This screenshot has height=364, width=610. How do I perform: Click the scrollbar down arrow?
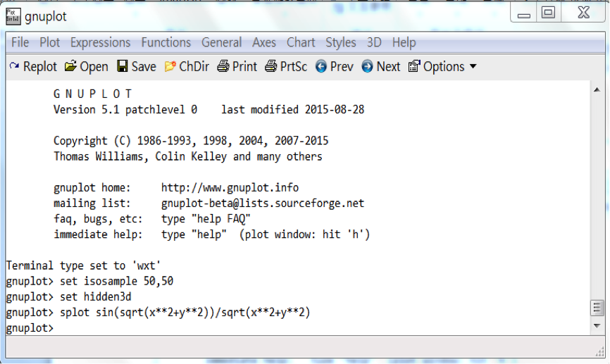pyautogui.click(x=596, y=327)
